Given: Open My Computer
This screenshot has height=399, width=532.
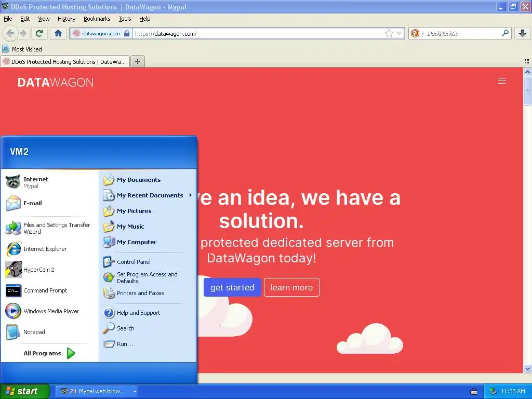Looking at the screenshot, I should click(x=148, y=242).
